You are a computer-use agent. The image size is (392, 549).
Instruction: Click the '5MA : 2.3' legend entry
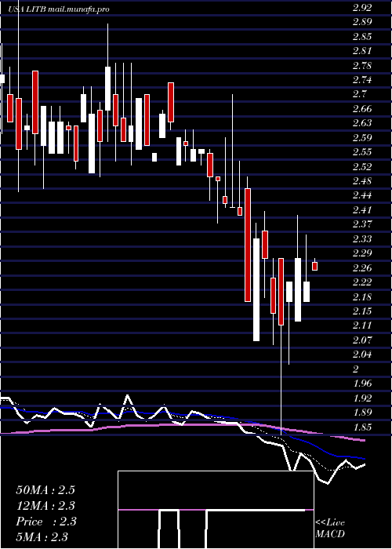point(42,537)
